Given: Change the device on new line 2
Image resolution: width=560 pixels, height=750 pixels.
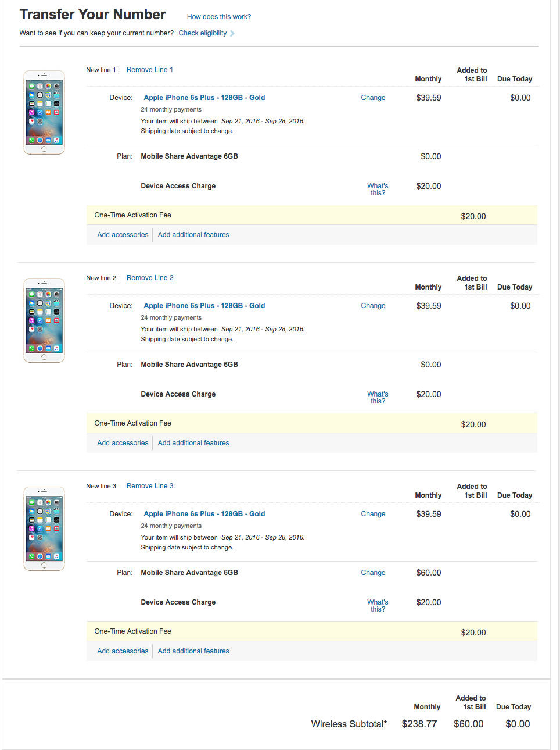Looking at the screenshot, I should [373, 306].
